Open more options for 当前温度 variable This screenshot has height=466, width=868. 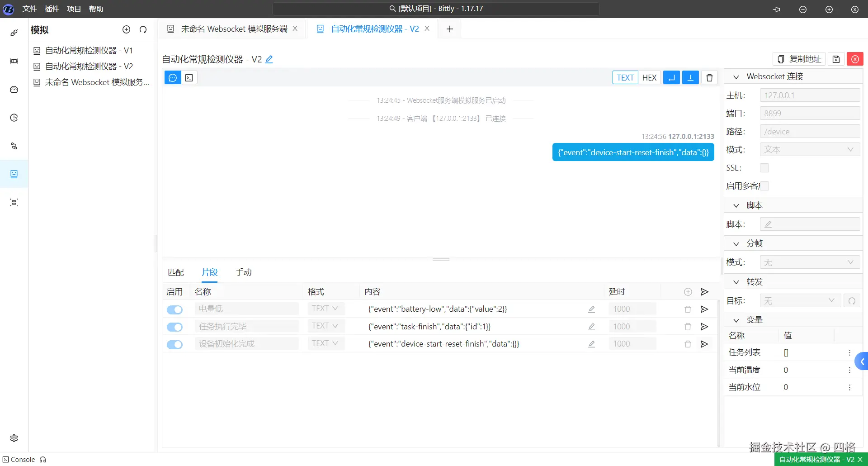pos(849,370)
